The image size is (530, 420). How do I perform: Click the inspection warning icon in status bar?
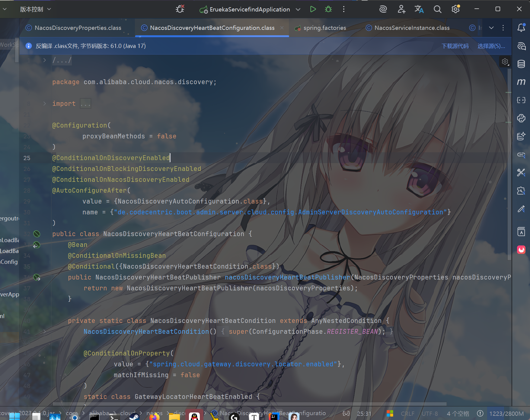(x=480, y=413)
